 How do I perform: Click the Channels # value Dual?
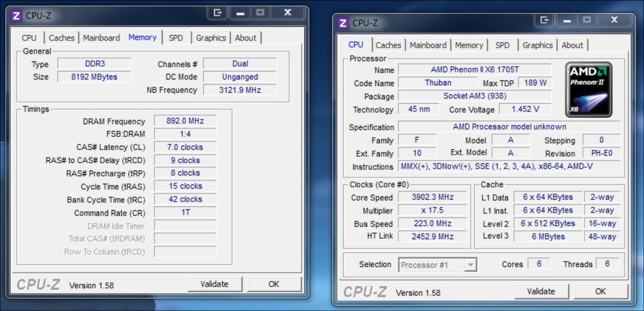(240, 64)
